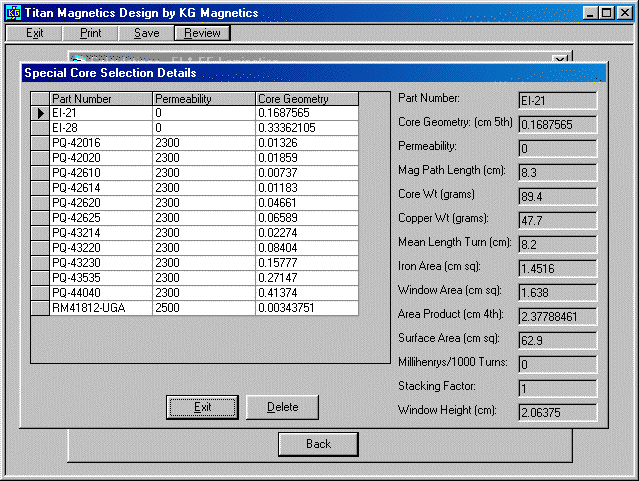The image size is (639, 481).
Task: Click the Area Product field 2.37788461
Action: click(558, 317)
